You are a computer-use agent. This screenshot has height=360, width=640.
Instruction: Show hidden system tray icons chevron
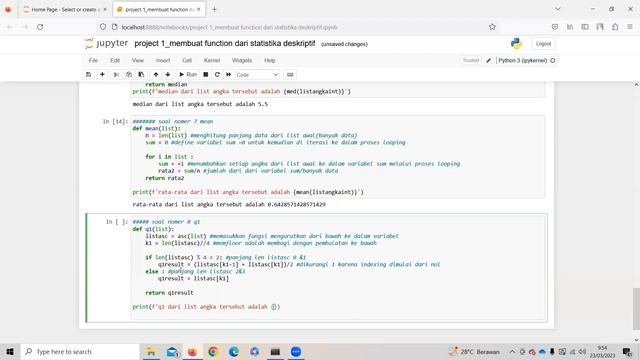tap(512, 351)
